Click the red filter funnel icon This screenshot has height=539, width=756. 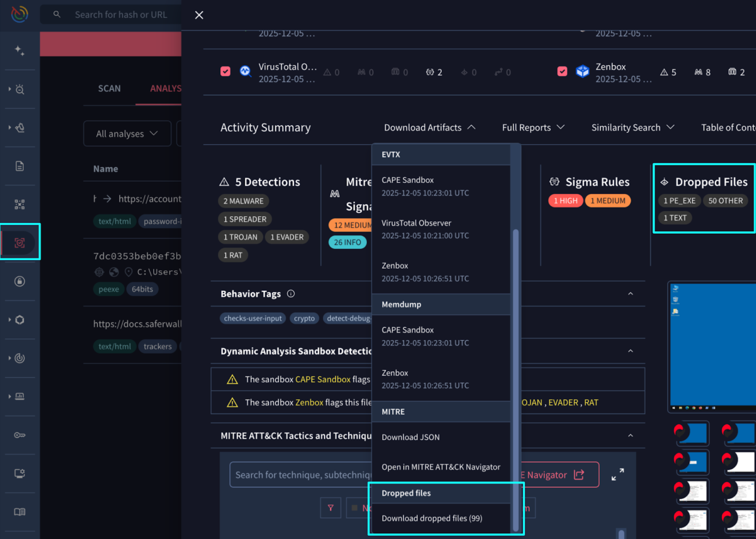click(x=330, y=508)
